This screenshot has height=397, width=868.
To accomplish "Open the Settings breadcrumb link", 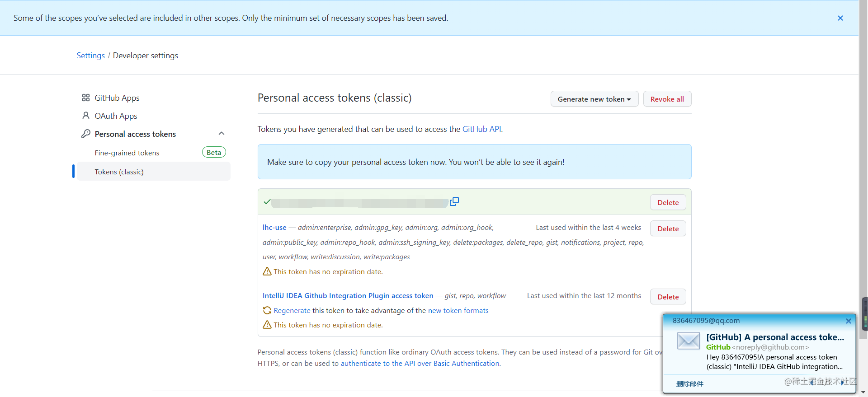I will (90, 56).
